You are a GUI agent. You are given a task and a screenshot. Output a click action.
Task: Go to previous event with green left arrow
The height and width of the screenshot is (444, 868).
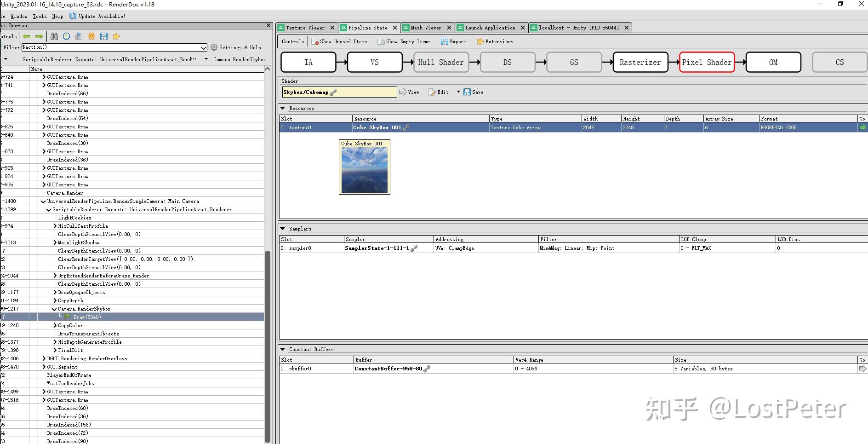coord(27,36)
